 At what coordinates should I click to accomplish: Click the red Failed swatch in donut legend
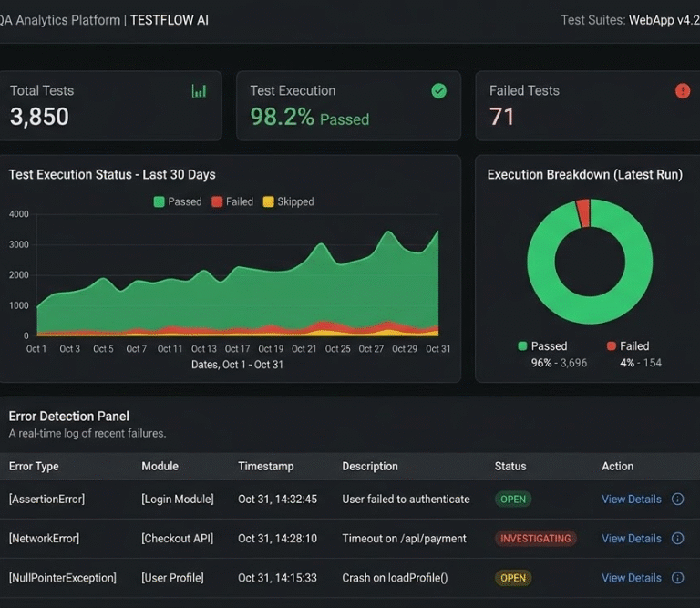[x=612, y=346]
